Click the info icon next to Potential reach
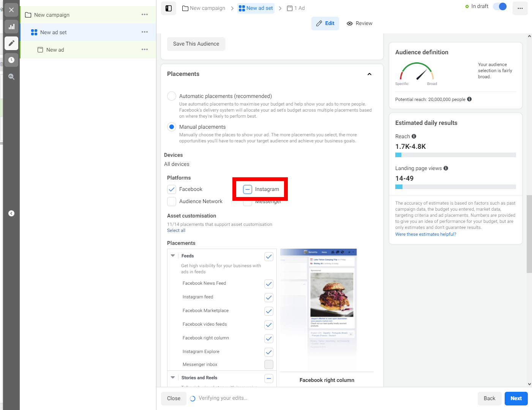 pyautogui.click(x=469, y=99)
